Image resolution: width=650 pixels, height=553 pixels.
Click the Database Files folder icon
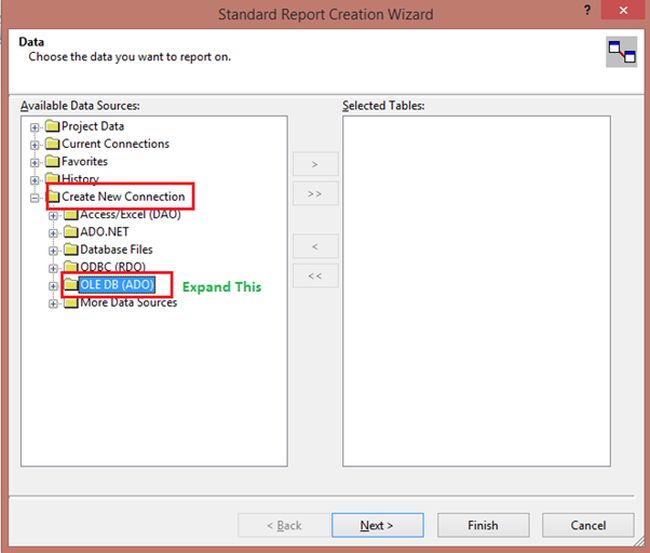(71, 249)
